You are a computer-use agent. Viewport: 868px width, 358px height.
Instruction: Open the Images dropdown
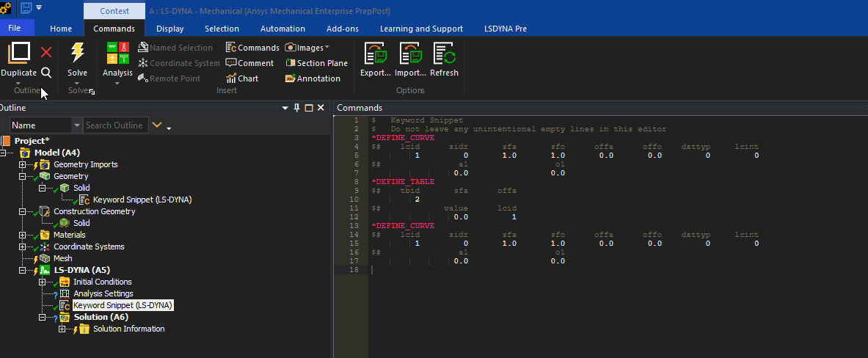(307, 48)
